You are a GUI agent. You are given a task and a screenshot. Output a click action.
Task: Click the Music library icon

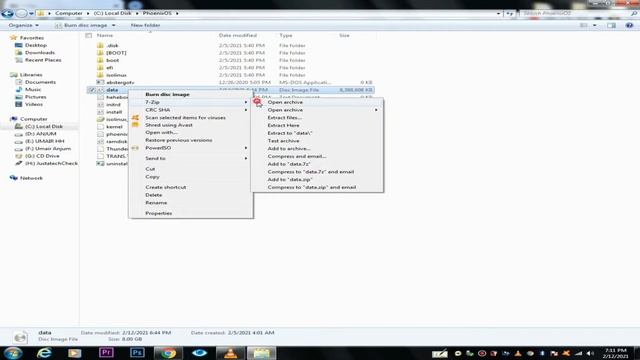(x=19, y=89)
